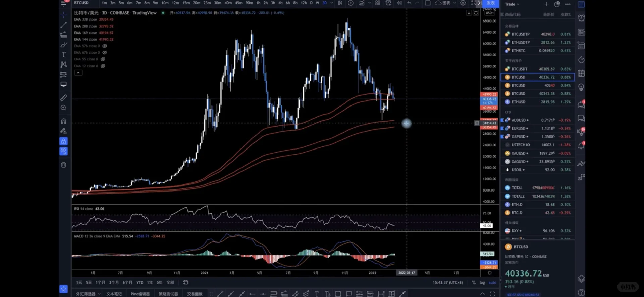Open the candlestick chart style selector

click(340, 3)
